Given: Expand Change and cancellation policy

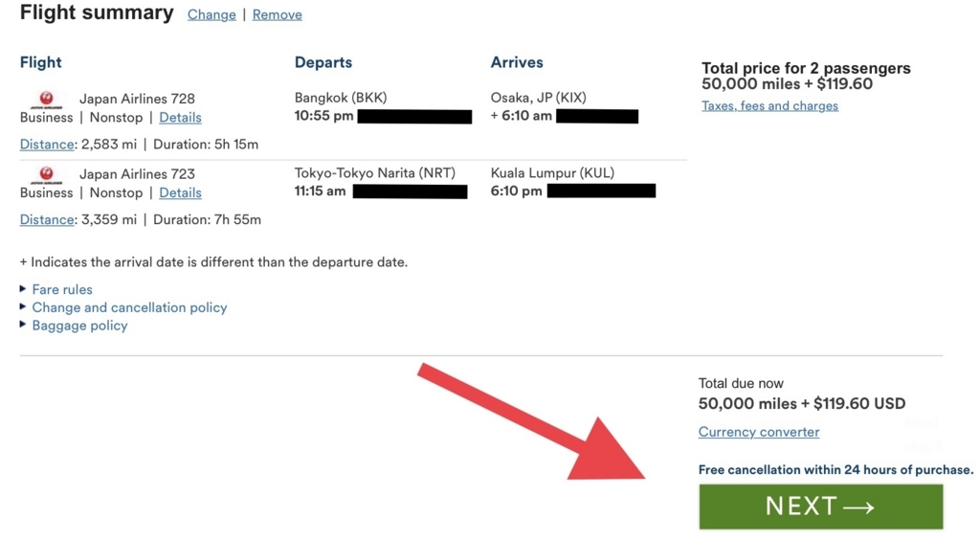Looking at the screenshot, I should 129,307.
